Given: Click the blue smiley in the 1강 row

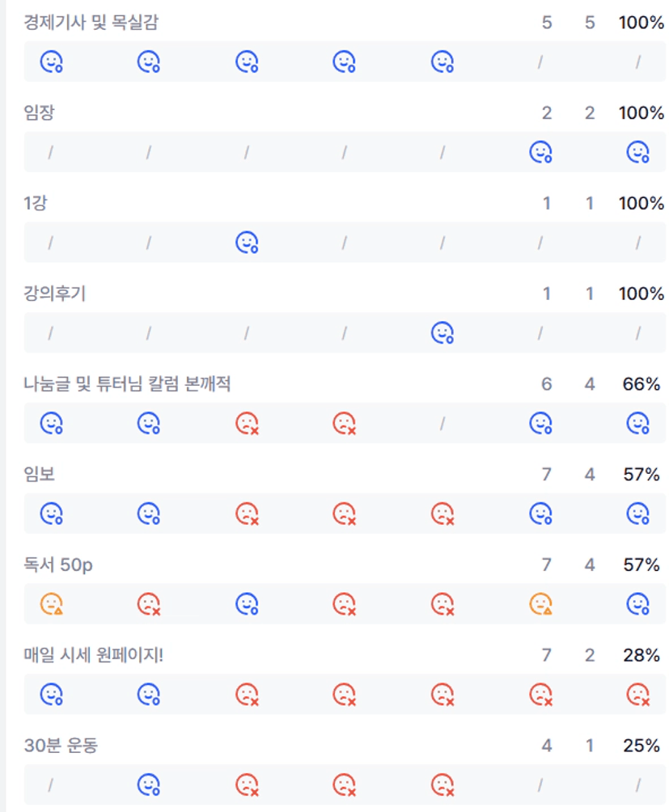Looking at the screenshot, I should pos(247,242).
